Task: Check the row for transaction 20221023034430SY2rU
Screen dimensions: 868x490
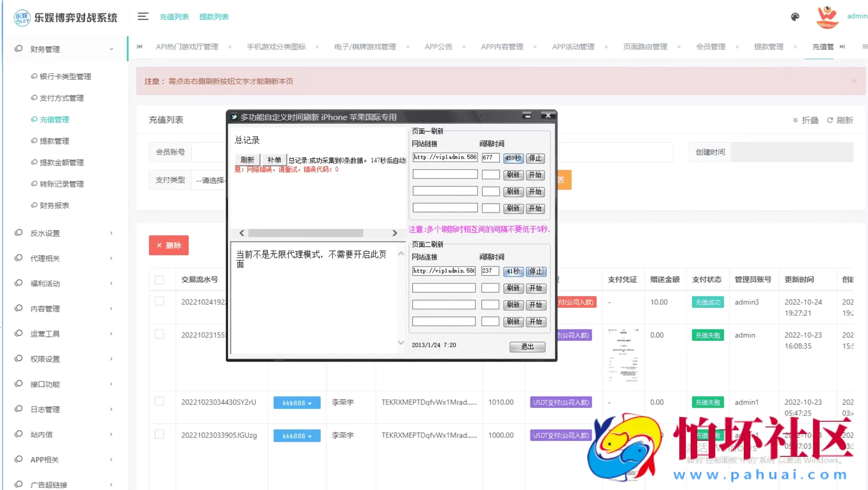Action: [x=159, y=402]
